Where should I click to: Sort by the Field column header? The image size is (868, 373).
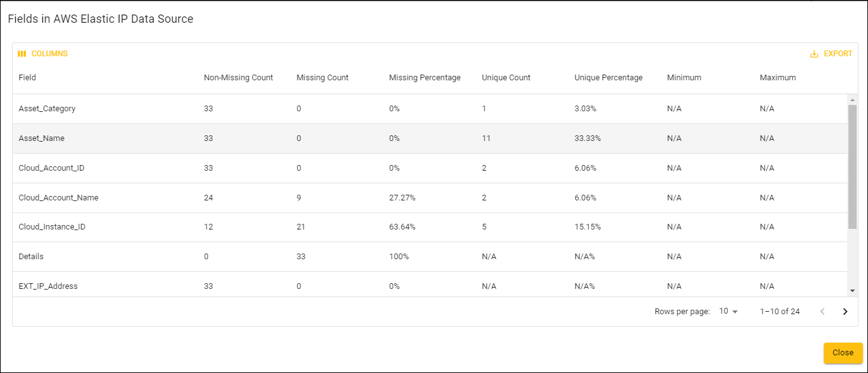[x=27, y=77]
